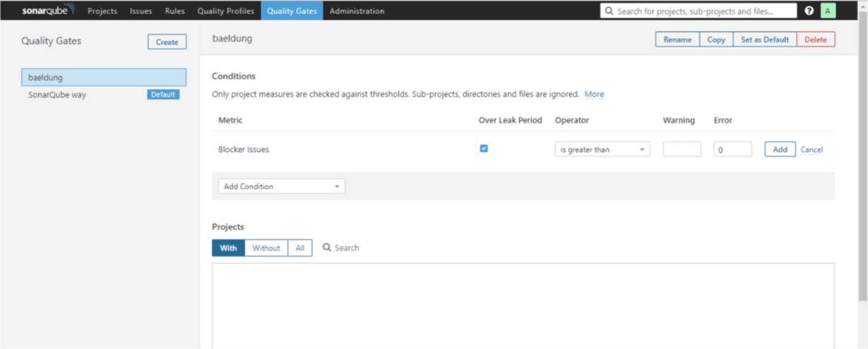Delete the baeldung quality gate
868x349 pixels.
(815, 40)
